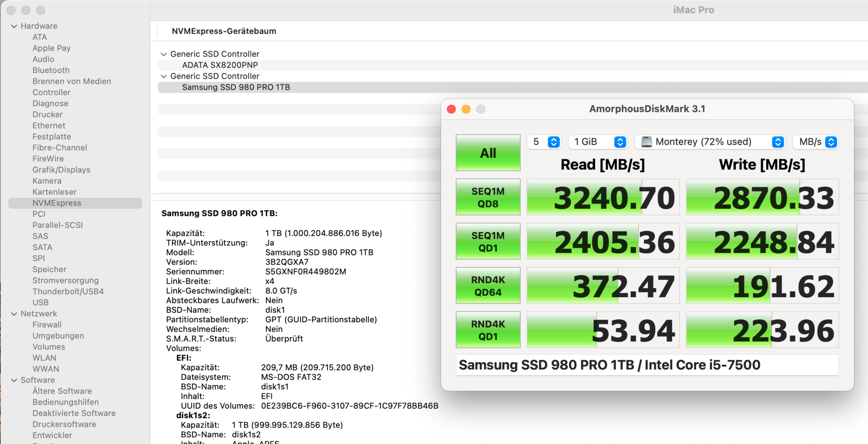Image resolution: width=868 pixels, height=444 pixels.
Task: Collapse the Software sidebar section
Action: (x=14, y=380)
